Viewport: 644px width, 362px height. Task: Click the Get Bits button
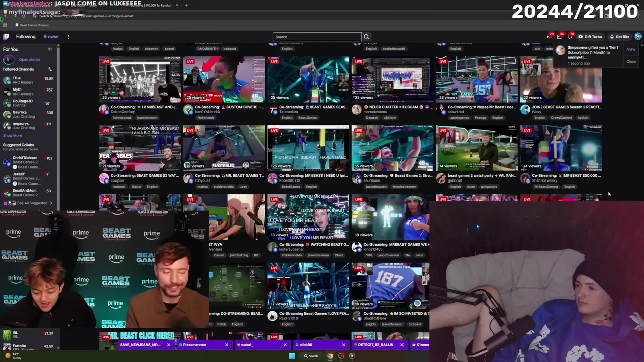[x=619, y=37]
